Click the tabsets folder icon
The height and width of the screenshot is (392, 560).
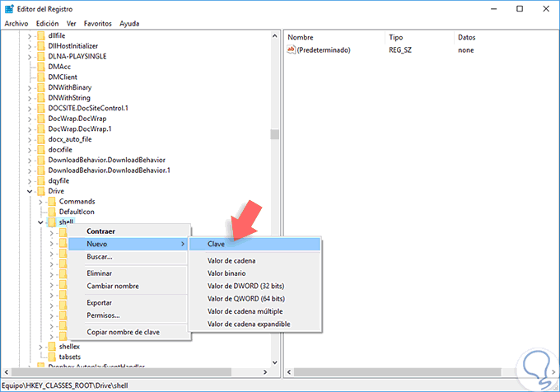[52, 357]
